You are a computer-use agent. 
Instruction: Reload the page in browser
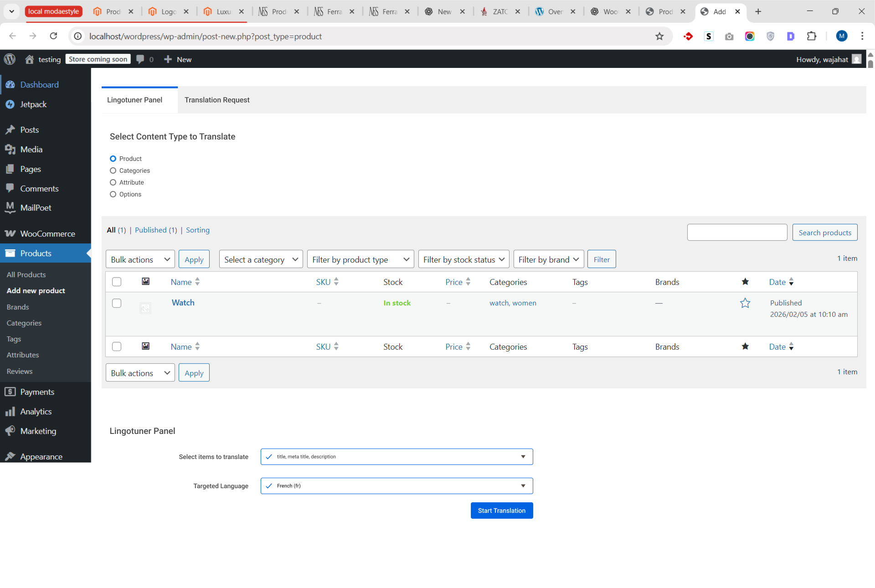point(53,36)
